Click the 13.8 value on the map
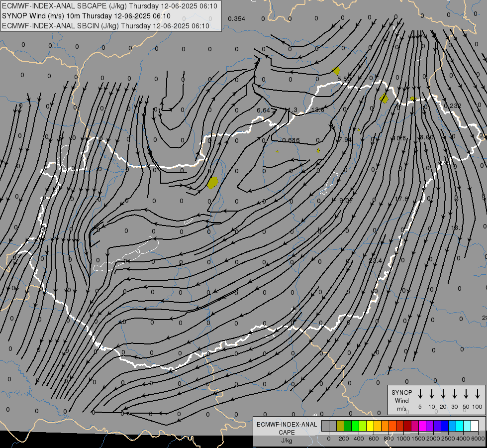Image resolution: width=487 pixels, height=448 pixels. [x=318, y=110]
